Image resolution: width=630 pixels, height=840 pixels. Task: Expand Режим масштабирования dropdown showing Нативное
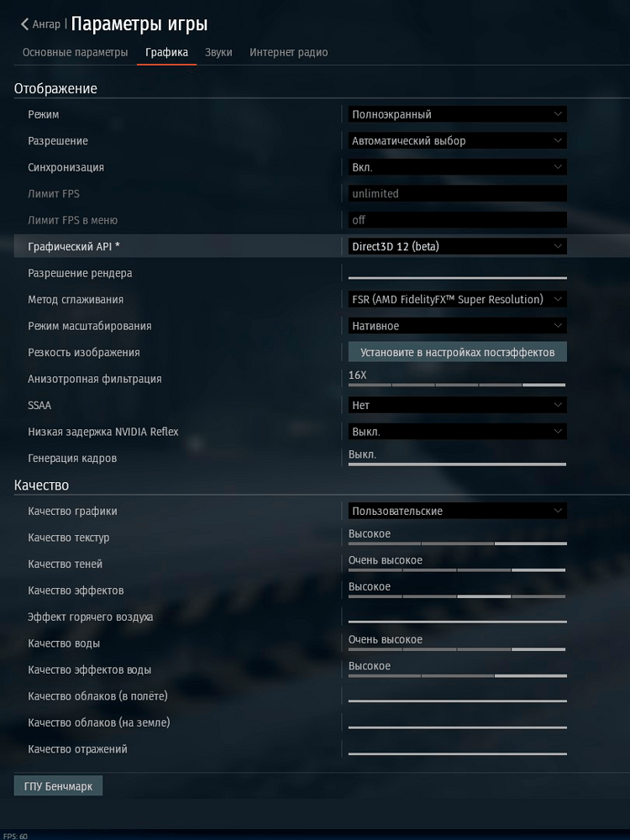pyautogui.click(x=458, y=326)
